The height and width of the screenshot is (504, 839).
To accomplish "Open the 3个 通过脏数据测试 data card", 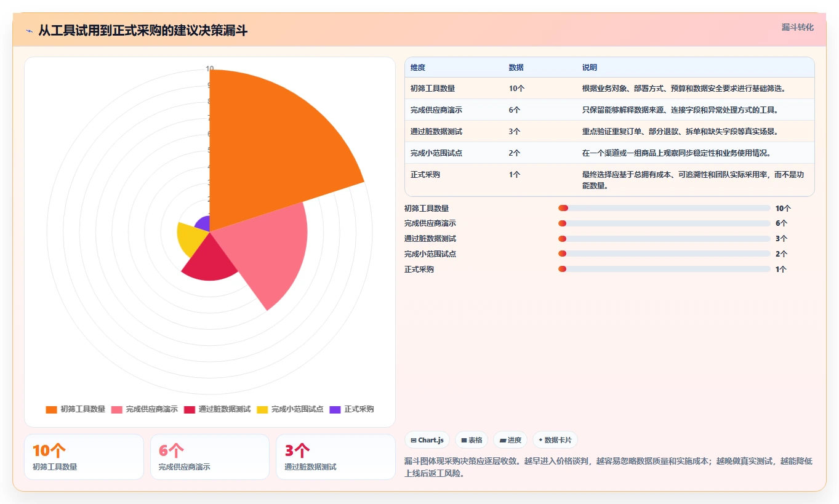I will tap(335, 457).
